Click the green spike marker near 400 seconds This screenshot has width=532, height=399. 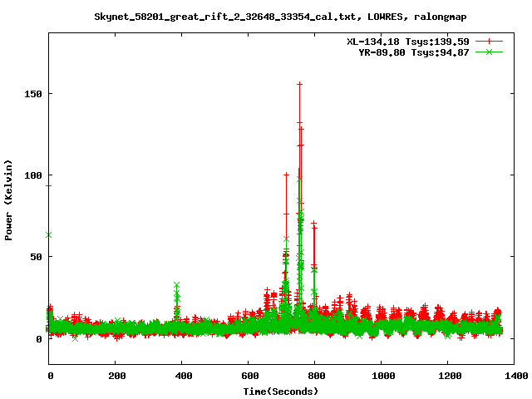coord(176,284)
